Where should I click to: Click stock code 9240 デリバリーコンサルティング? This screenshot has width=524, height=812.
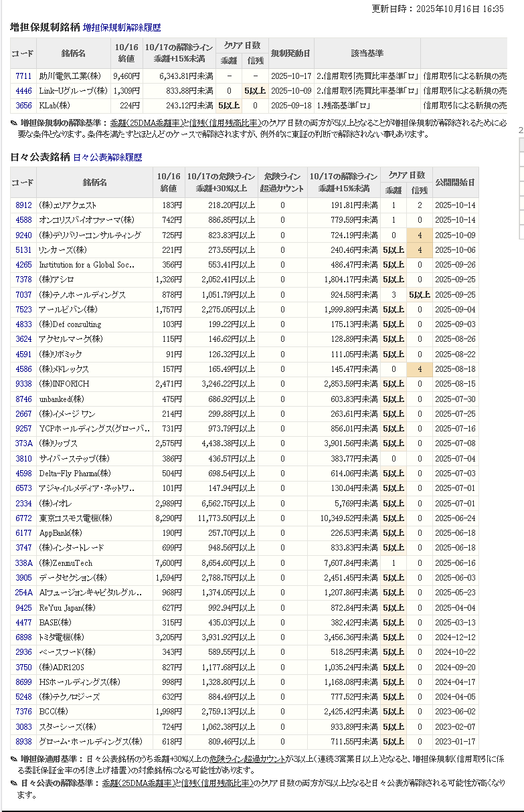(x=23, y=235)
